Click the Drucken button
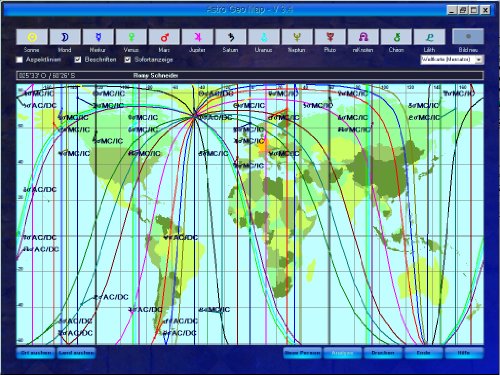The width and height of the screenshot is (500, 375). [383, 353]
